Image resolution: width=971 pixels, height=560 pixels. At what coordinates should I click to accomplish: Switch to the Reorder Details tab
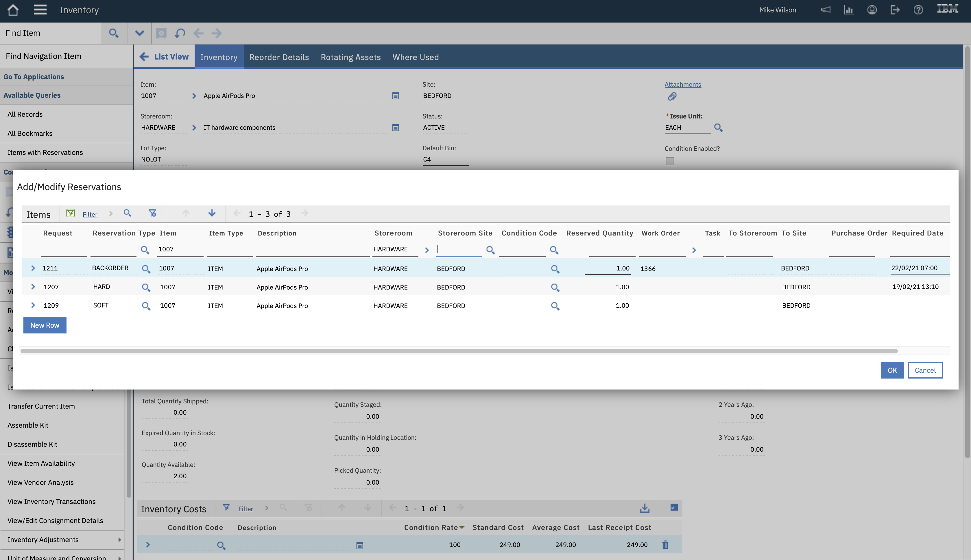click(x=279, y=57)
